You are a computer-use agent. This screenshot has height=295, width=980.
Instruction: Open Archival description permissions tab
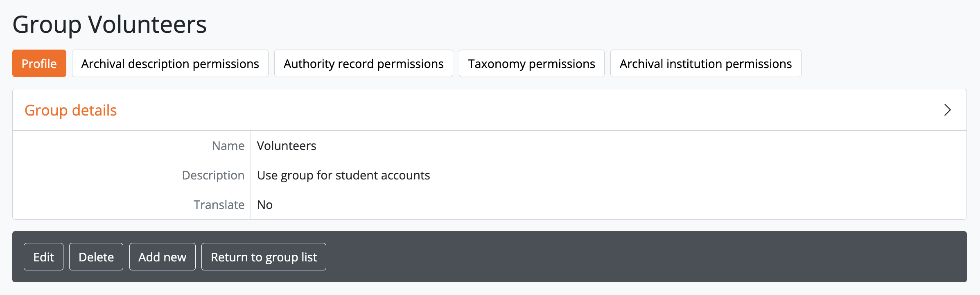(x=170, y=64)
